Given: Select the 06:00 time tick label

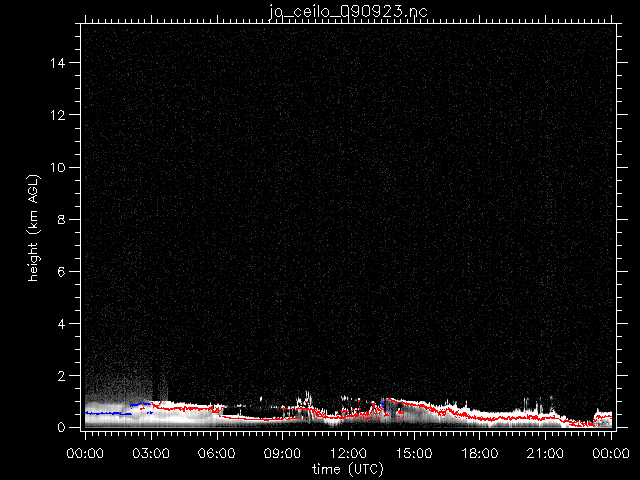Looking at the screenshot, I should coord(216,452).
